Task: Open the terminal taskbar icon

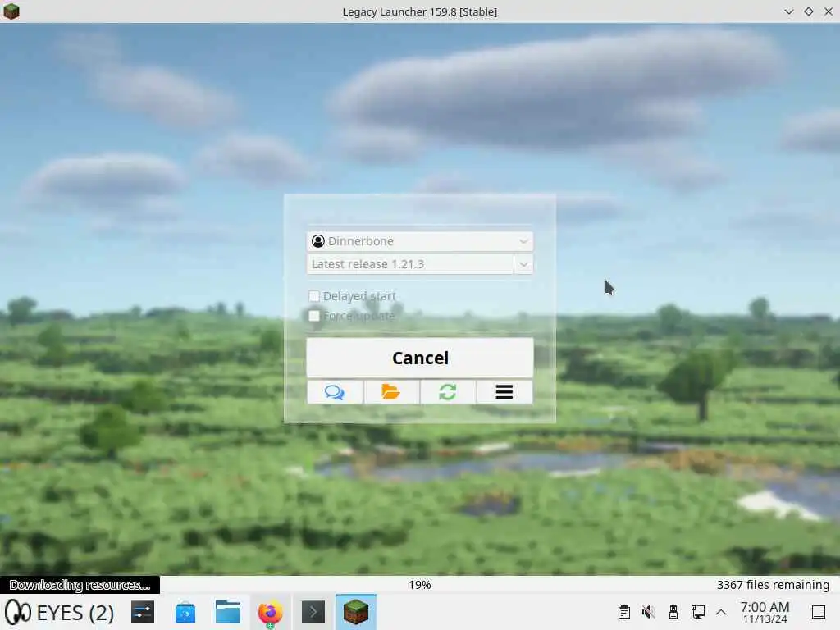Action: tap(313, 612)
